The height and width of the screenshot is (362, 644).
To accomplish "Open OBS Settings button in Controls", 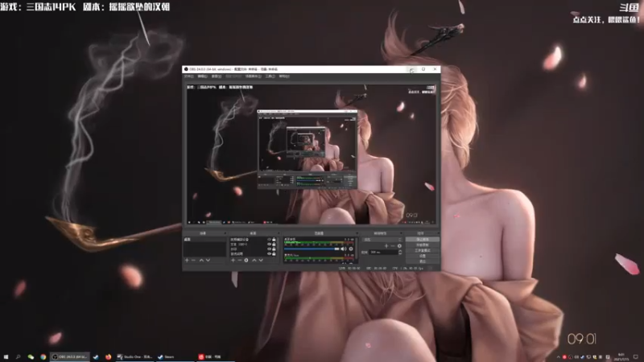I will point(422,256).
